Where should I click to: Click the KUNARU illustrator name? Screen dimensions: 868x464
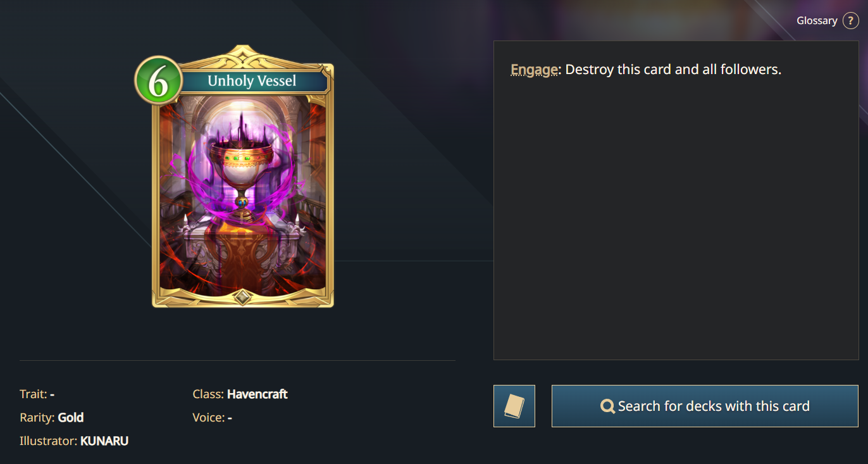point(104,441)
